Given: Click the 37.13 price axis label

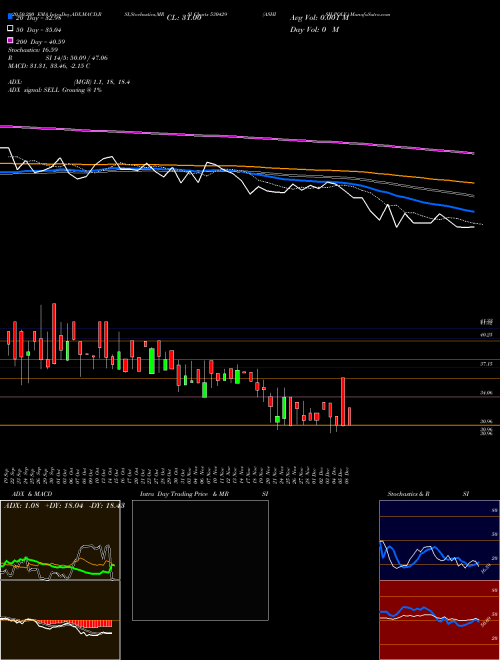Looking at the screenshot, I should coord(486,363).
